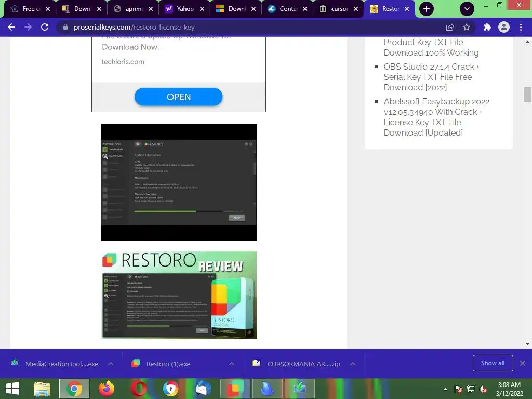Open the Chrome profile avatar
Viewport: 532px width, 399px height.
point(504,27)
